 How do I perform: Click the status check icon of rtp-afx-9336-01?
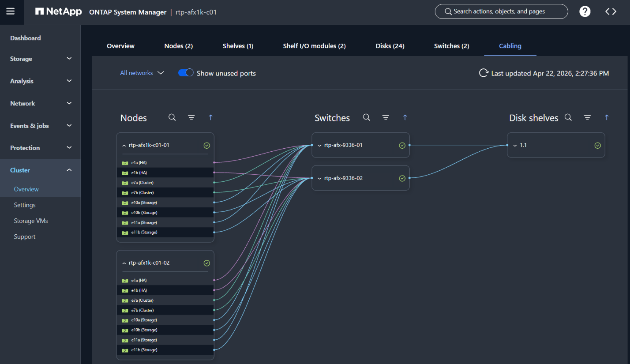pos(402,145)
